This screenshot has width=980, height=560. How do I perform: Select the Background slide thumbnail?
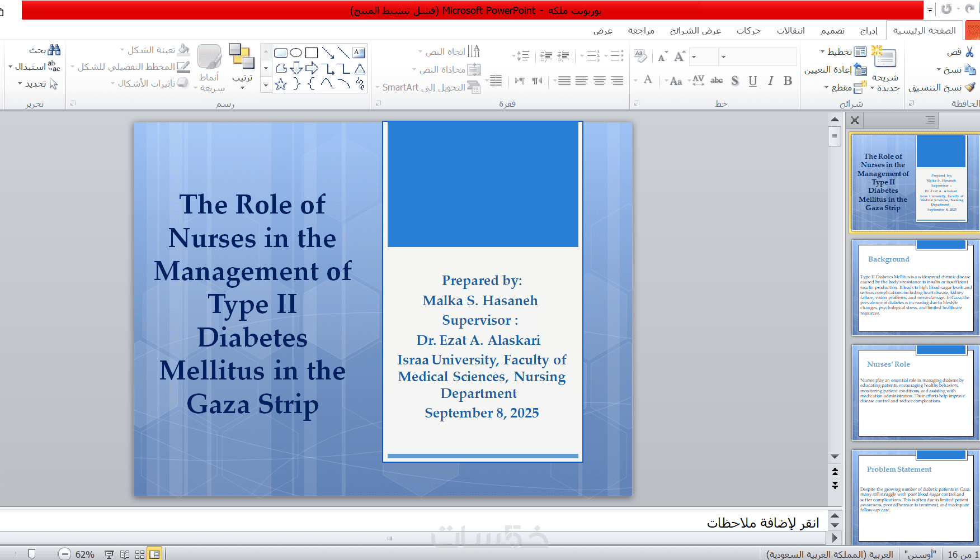coord(915,287)
